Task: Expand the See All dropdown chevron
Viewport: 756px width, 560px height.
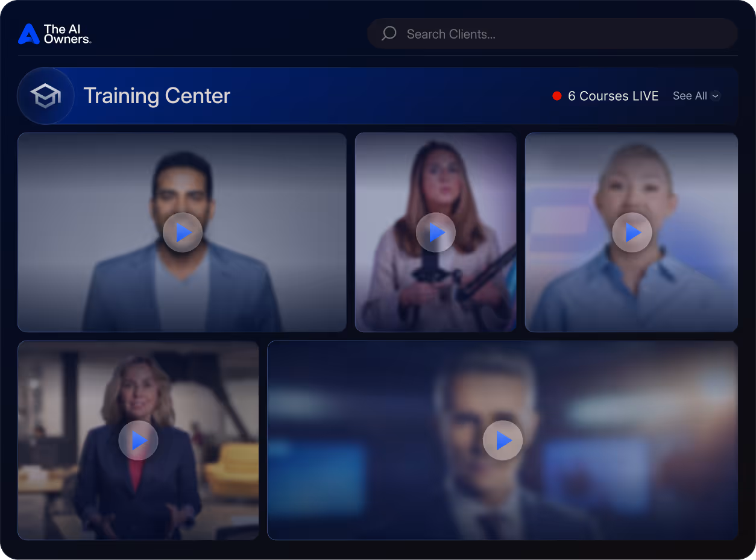Action: coord(716,96)
